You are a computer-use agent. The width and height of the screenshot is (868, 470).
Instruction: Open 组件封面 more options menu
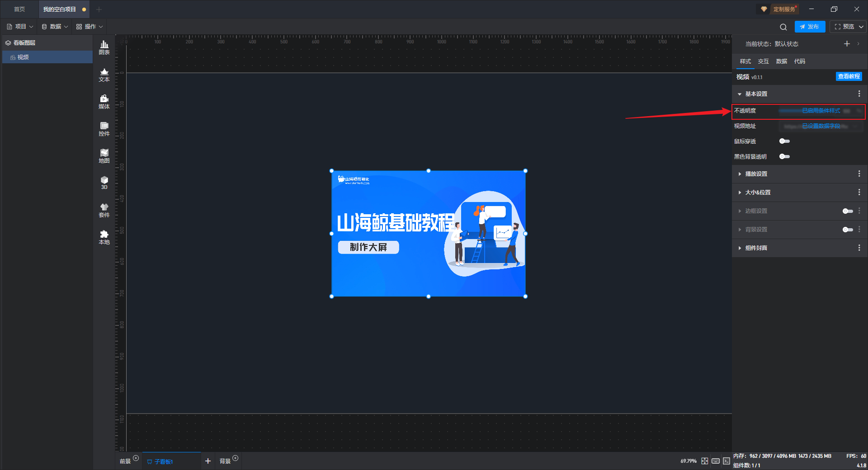coord(859,248)
